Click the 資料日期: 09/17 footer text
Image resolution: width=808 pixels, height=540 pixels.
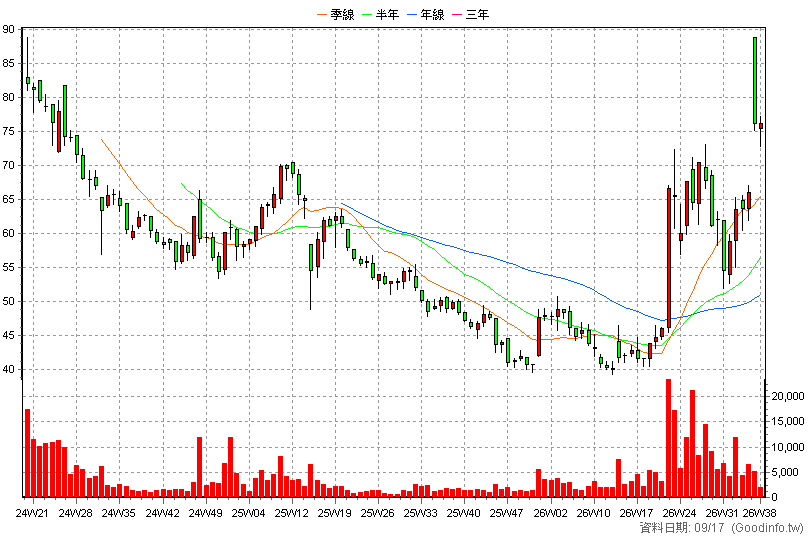click(x=682, y=528)
